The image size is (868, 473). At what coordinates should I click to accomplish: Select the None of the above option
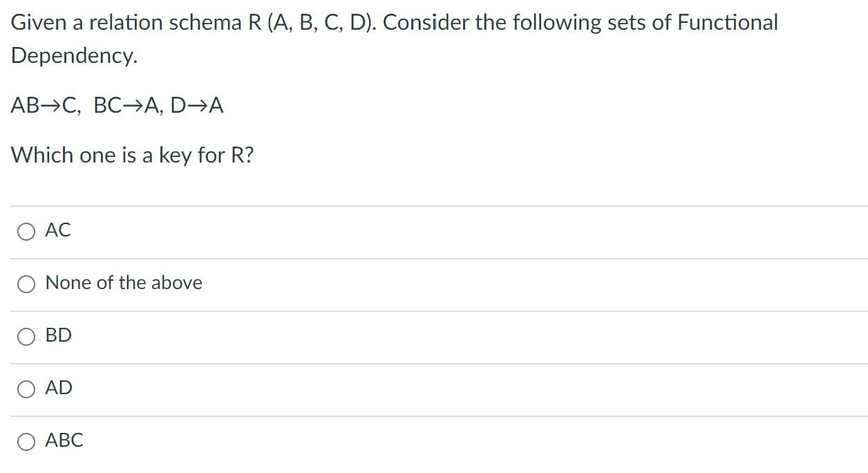(26, 283)
